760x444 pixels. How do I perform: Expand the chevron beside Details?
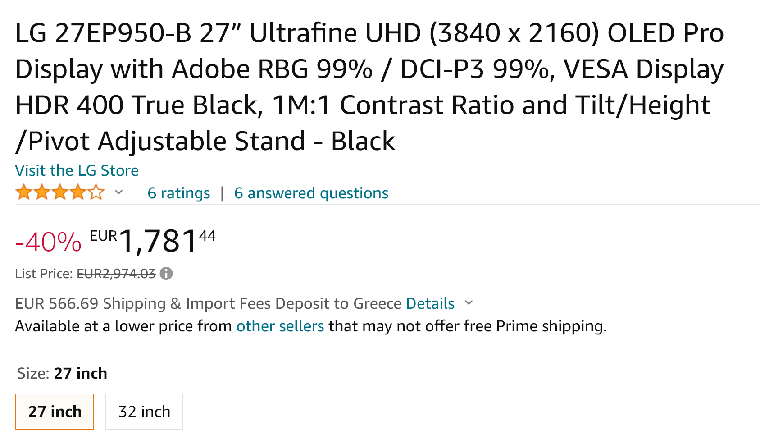coord(468,303)
